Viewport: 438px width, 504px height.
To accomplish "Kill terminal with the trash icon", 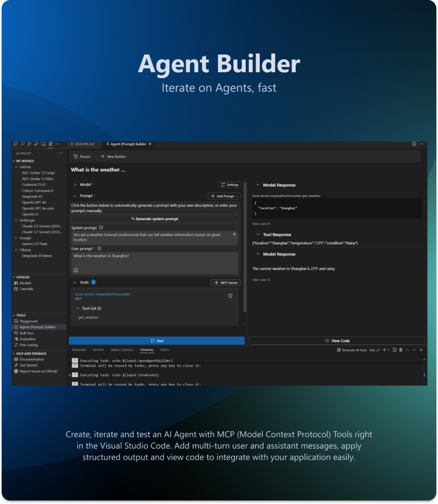I will tap(401, 350).
